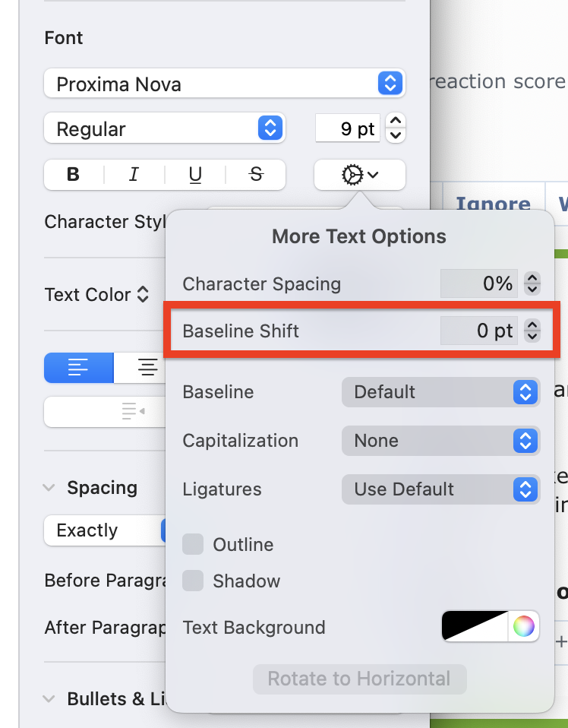Open the Regular typeface dropdown

(164, 128)
